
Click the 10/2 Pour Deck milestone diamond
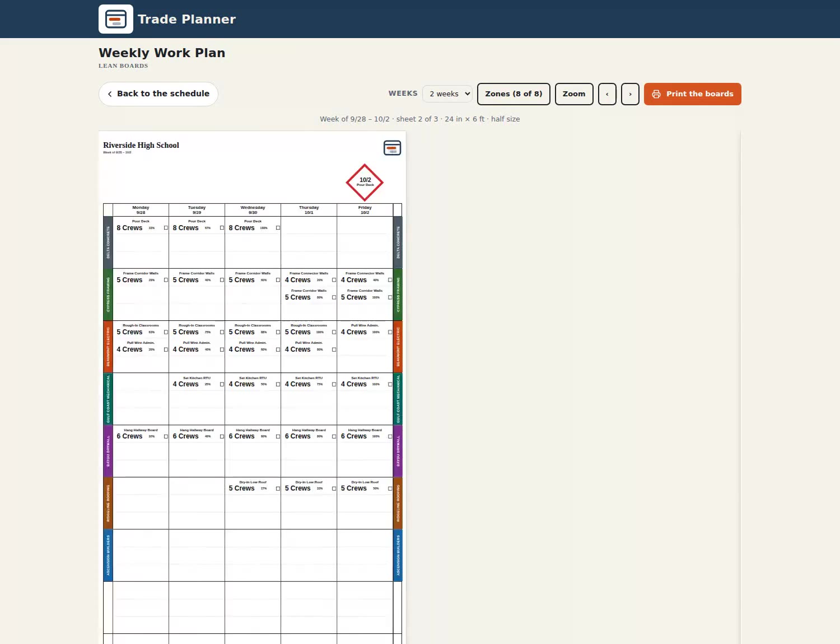(x=365, y=183)
